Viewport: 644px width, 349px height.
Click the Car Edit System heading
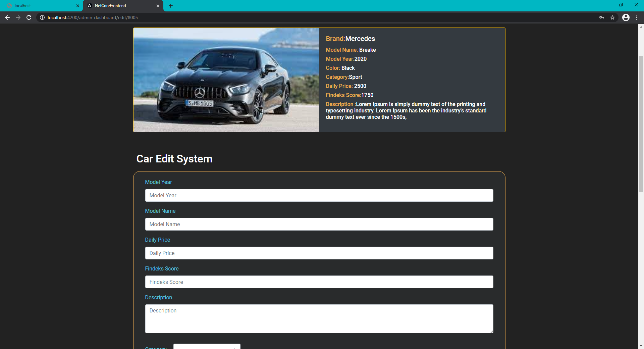(174, 159)
